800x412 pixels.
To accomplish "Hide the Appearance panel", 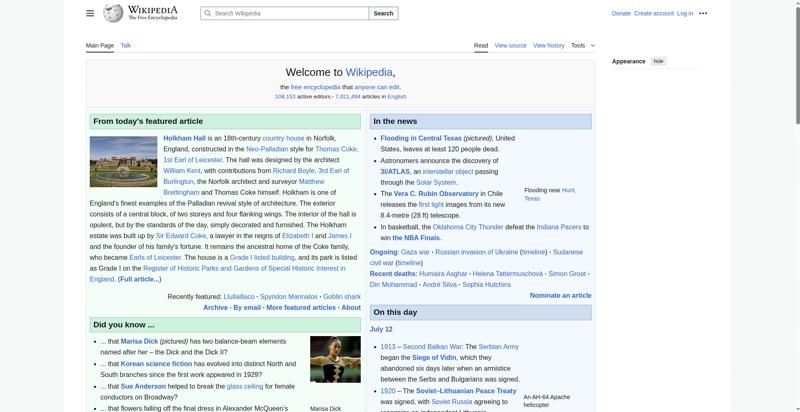I will (659, 61).
